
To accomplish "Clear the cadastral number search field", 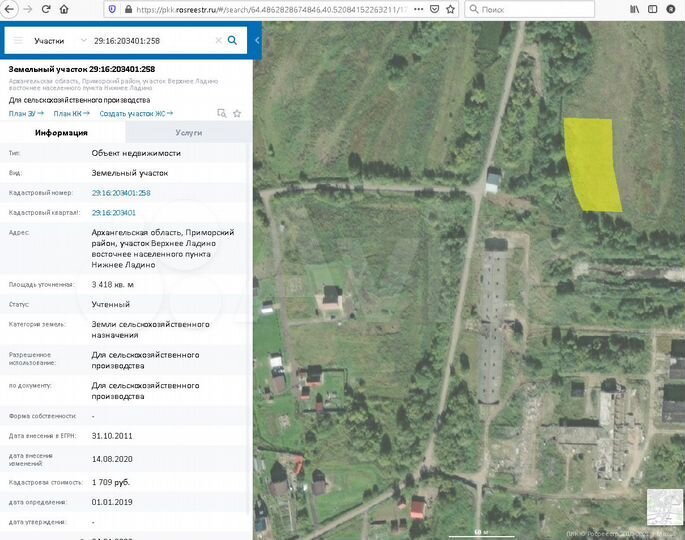I will (218, 41).
